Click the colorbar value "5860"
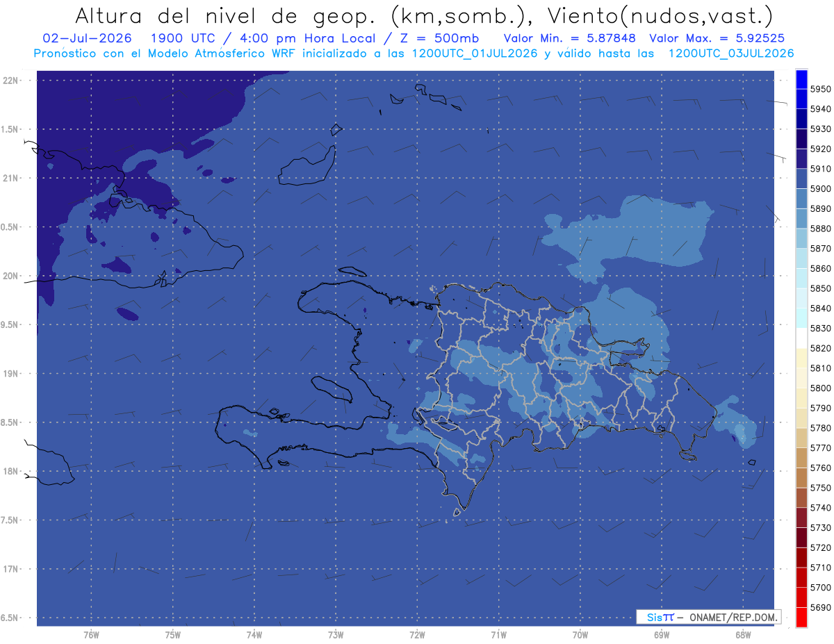 tap(820, 268)
